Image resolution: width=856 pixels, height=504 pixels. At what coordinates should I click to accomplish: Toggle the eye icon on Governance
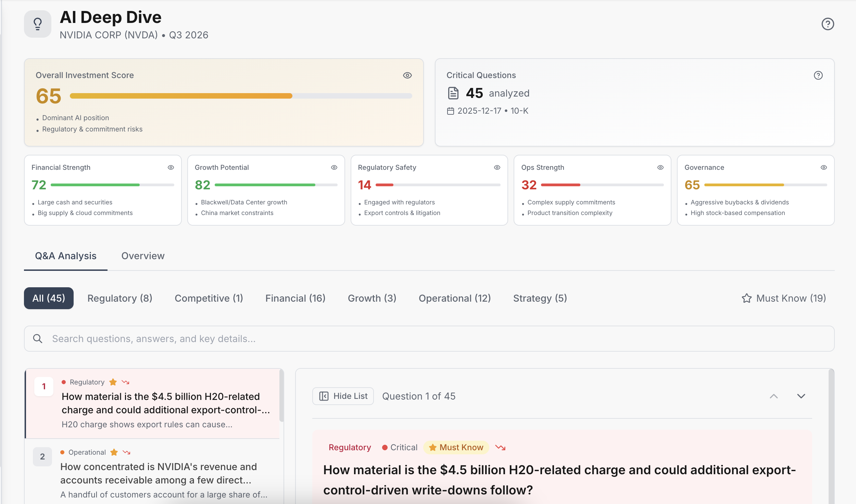(823, 167)
